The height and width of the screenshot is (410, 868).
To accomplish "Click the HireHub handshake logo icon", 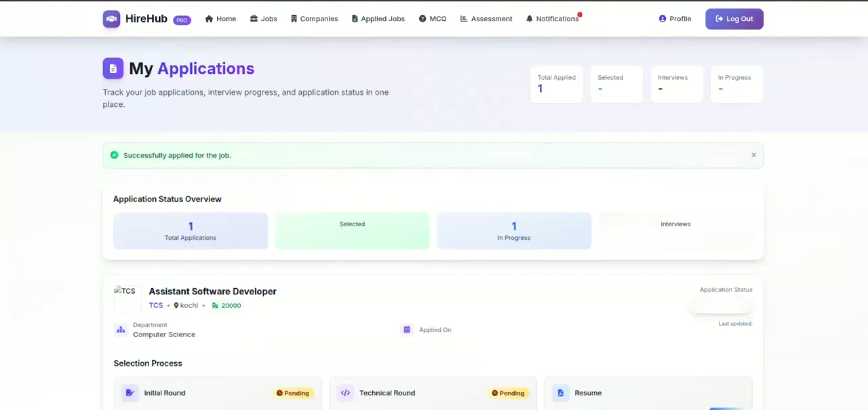I will tap(111, 19).
